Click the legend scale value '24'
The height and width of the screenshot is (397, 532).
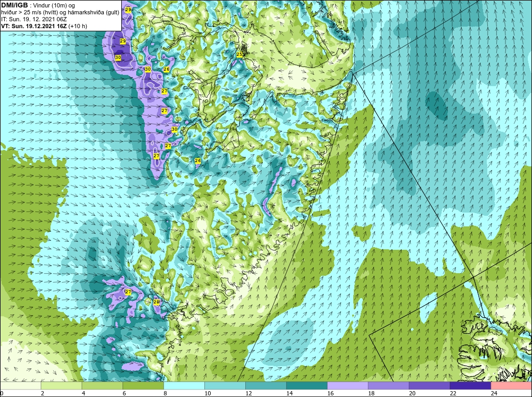494,393
